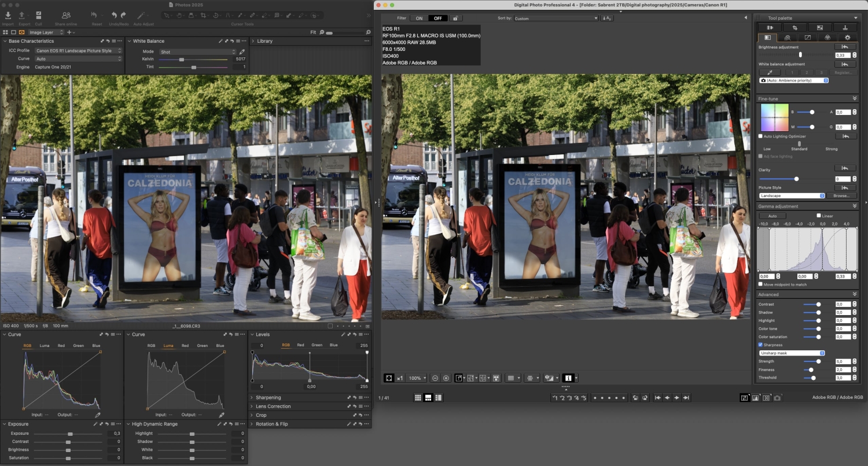Viewport: 868px width, 466px height.
Task: Click the Kelvin slider handle
Action: click(182, 60)
